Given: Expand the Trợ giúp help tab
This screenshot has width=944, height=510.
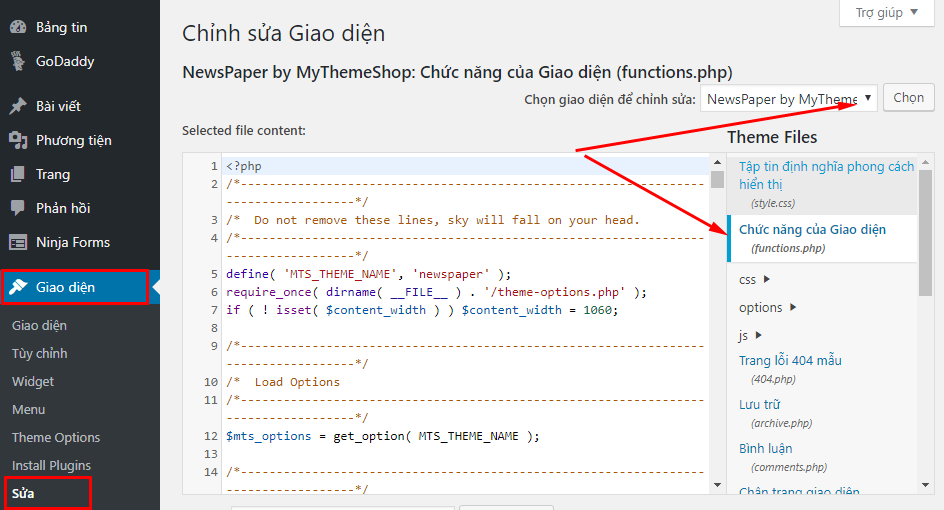Looking at the screenshot, I should 887,13.
